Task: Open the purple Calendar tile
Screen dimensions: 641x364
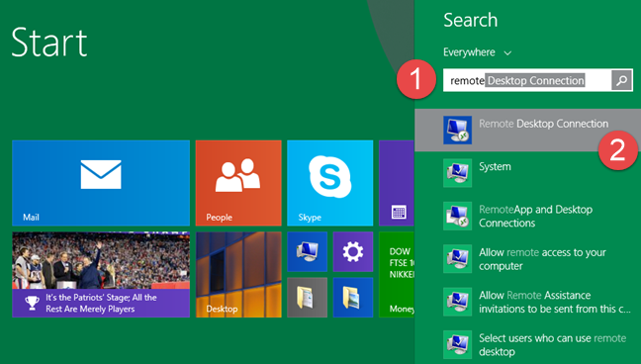Action: [397, 183]
